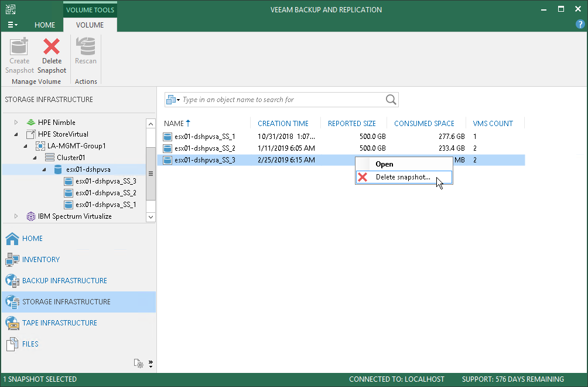Sort by the CREATION TIME column

tap(283, 123)
